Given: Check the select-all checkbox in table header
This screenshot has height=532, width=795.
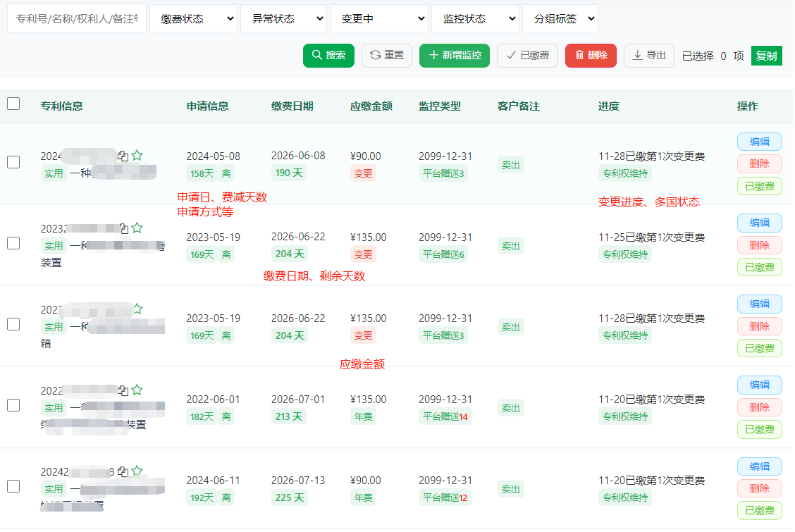Looking at the screenshot, I should [x=13, y=104].
